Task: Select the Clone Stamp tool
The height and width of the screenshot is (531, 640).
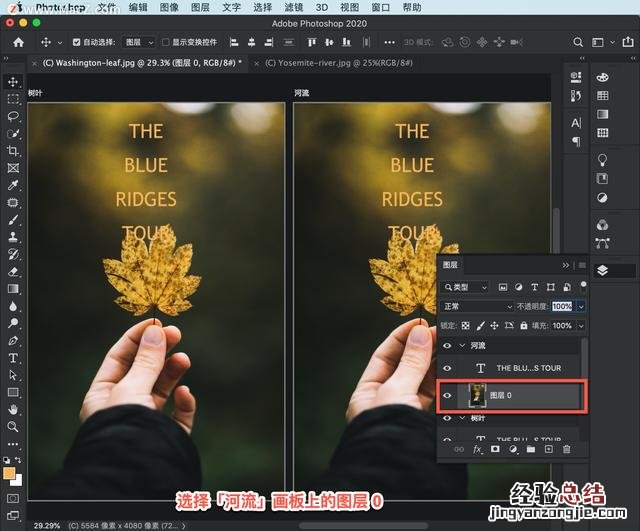Action: tap(13, 237)
